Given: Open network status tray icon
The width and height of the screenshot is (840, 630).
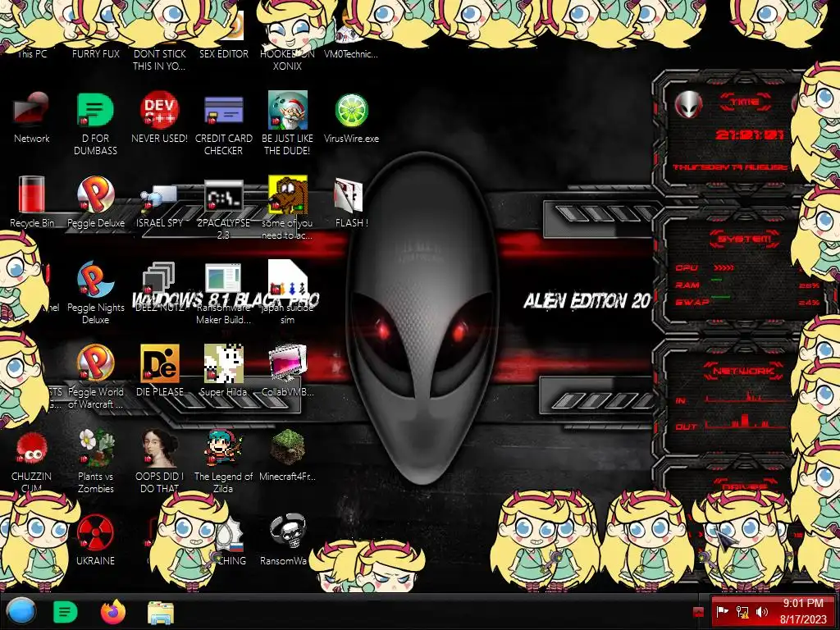Looking at the screenshot, I should tap(742, 611).
